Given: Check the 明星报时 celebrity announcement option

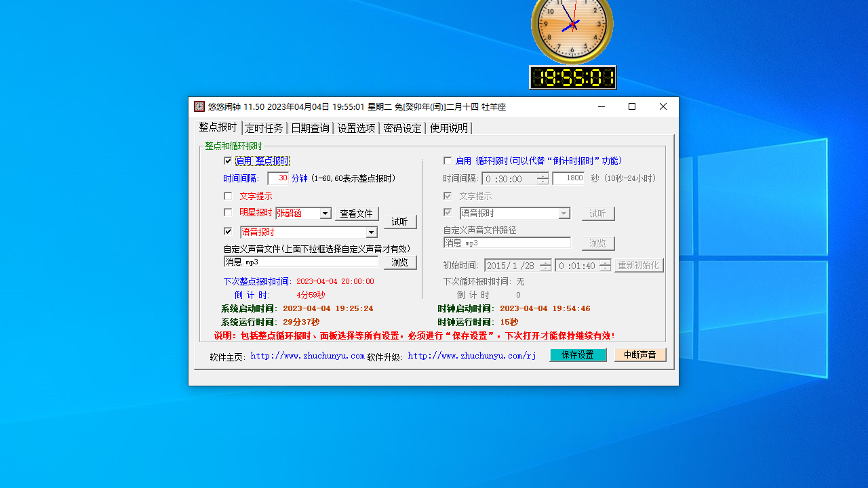Looking at the screenshot, I should [229, 213].
